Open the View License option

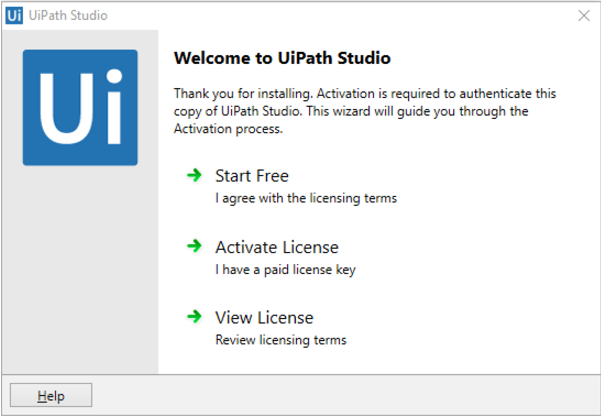pyautogui.click(x=264, y=318)
